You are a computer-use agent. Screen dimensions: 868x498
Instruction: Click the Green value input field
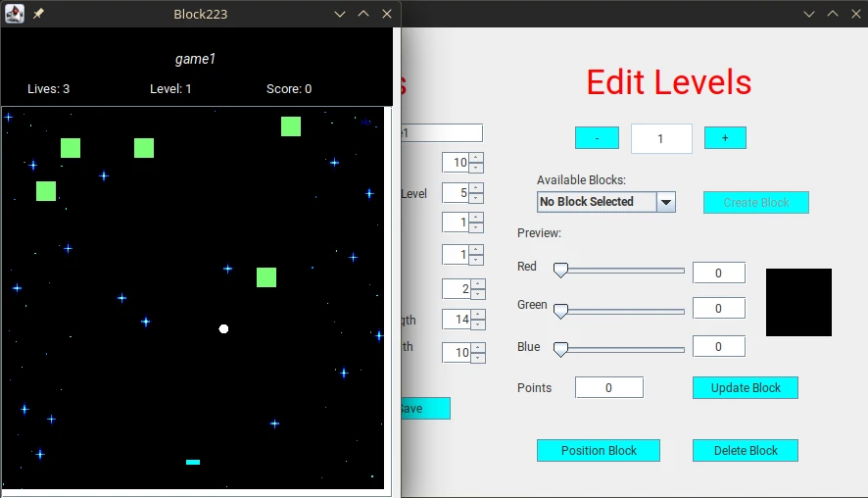(x=719, y=308)
